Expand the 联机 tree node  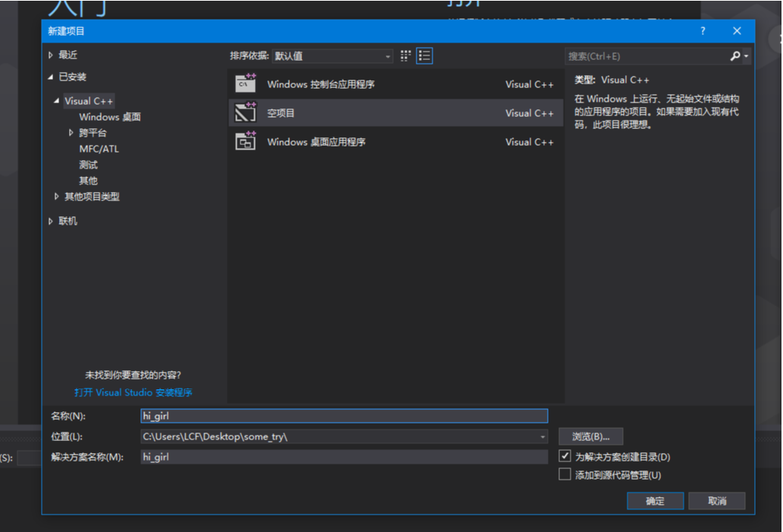[50, 220]
